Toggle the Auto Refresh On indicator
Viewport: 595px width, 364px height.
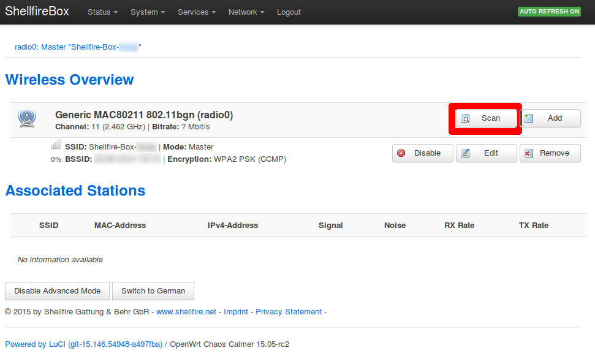pyautogui.click(x=549, y=12)
